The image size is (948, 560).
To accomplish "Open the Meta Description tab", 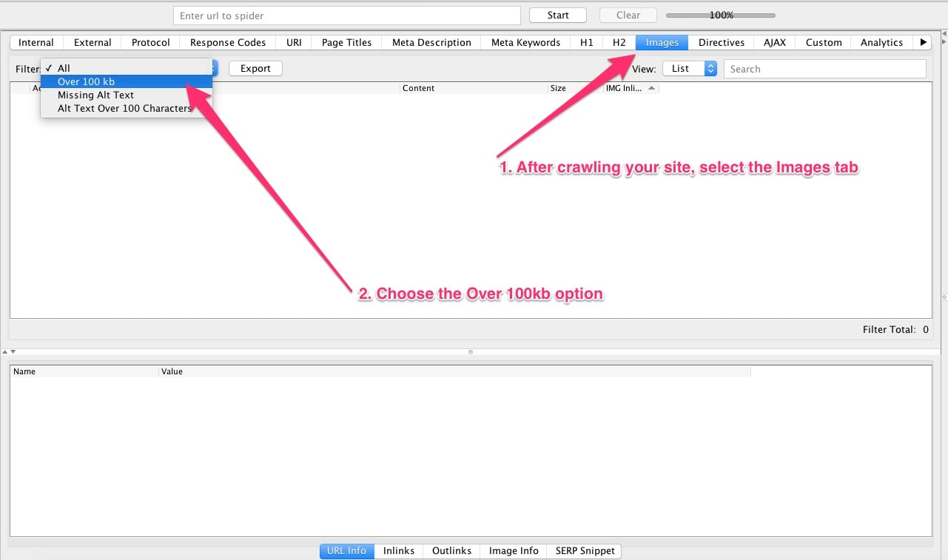I will point(431,43).
